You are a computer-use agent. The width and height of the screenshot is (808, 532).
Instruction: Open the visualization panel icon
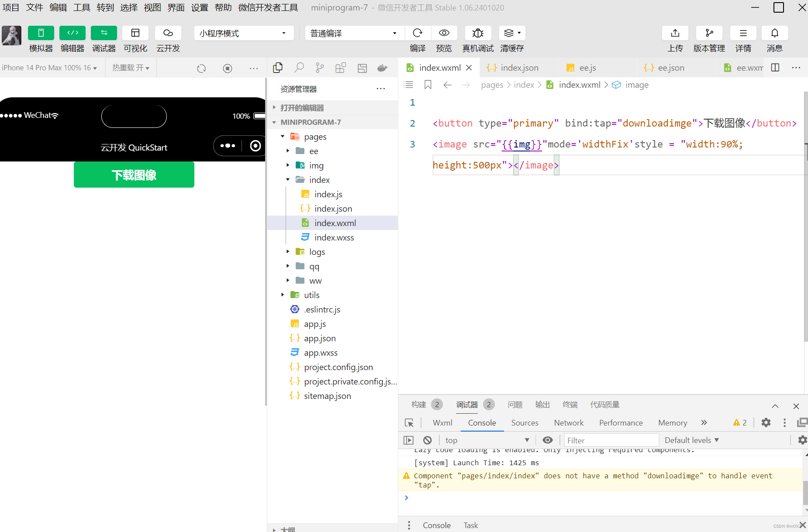click(135, 33)
